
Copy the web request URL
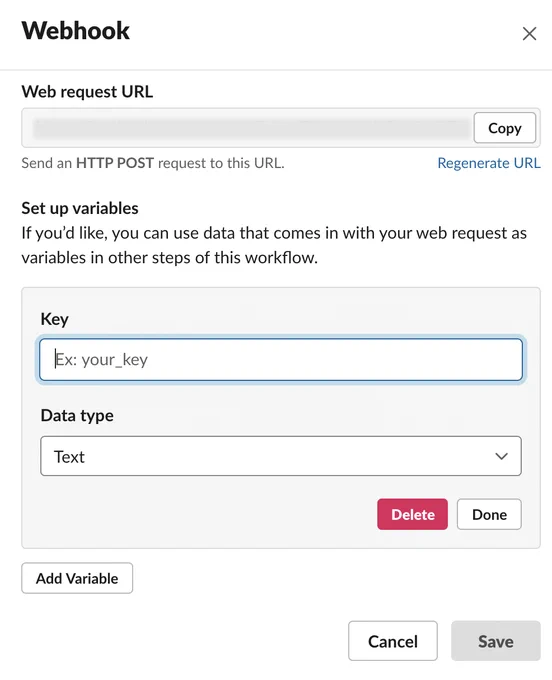tap(505, 128)
